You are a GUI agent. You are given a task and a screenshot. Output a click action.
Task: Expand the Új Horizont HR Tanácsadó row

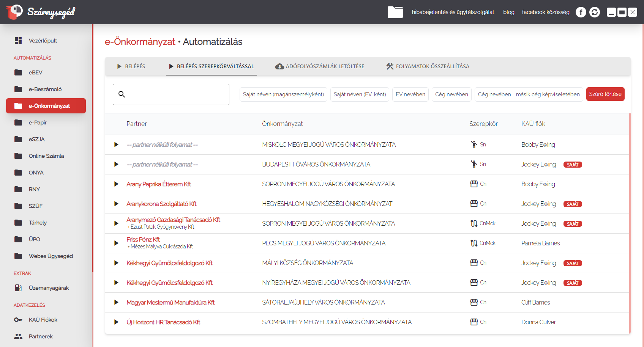[116, 322]
